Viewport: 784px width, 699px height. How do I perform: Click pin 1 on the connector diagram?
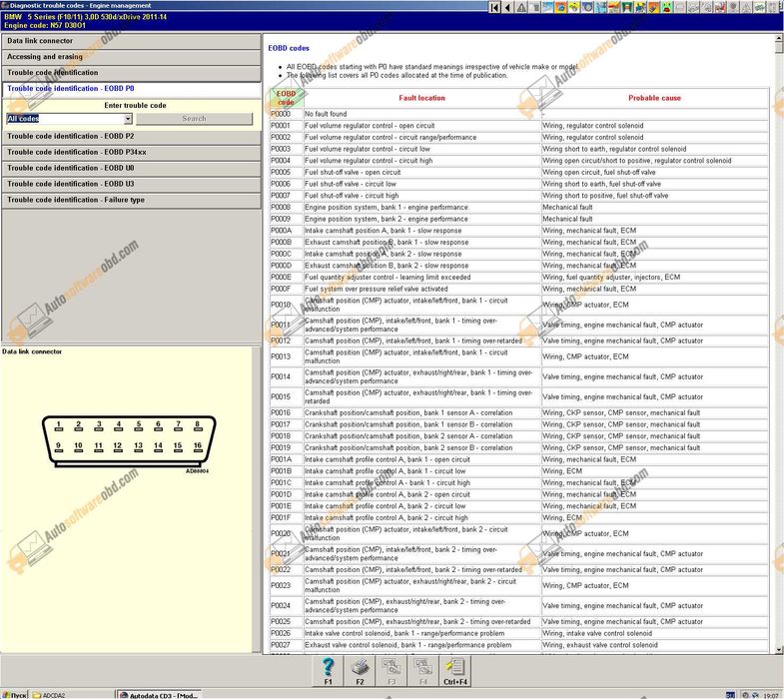coord(59,425)
